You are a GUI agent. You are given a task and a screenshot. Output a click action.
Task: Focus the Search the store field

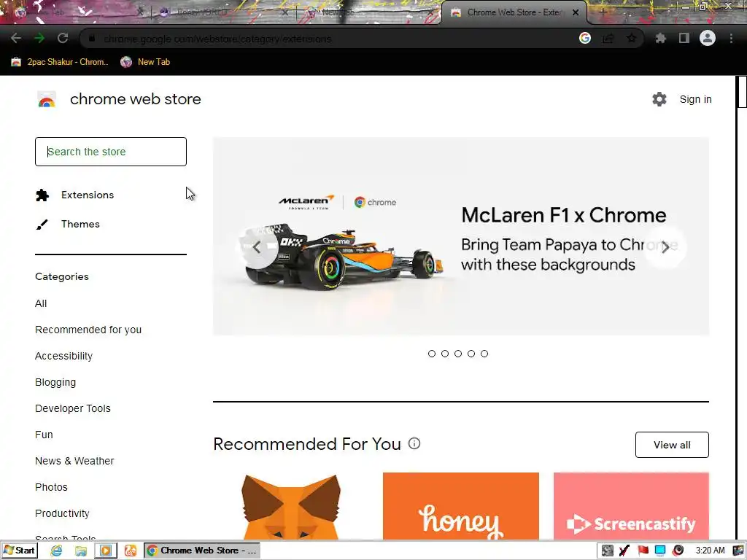coord(111,152)
